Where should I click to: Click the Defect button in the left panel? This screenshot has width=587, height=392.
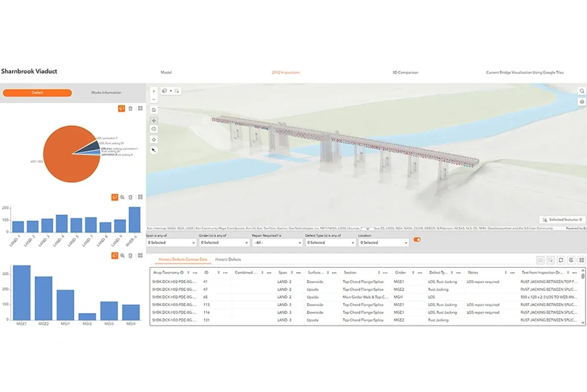[37, 92]
